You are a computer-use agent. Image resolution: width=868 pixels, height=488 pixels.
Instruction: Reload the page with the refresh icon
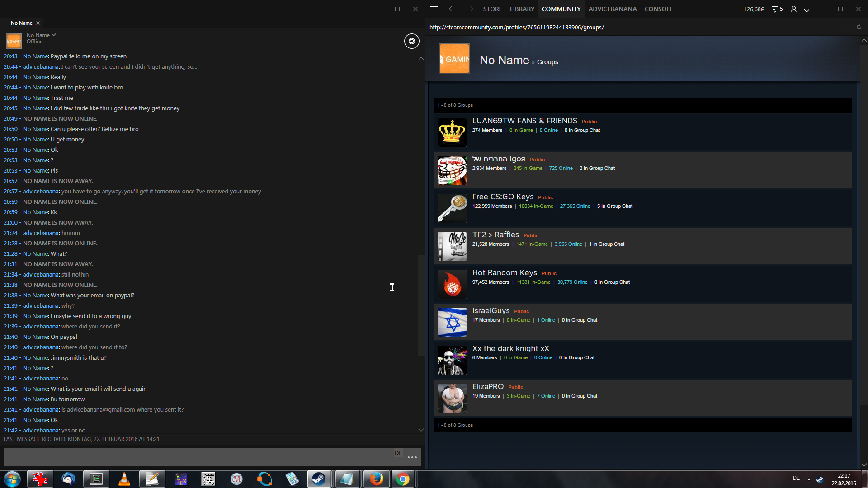point(859,27)
